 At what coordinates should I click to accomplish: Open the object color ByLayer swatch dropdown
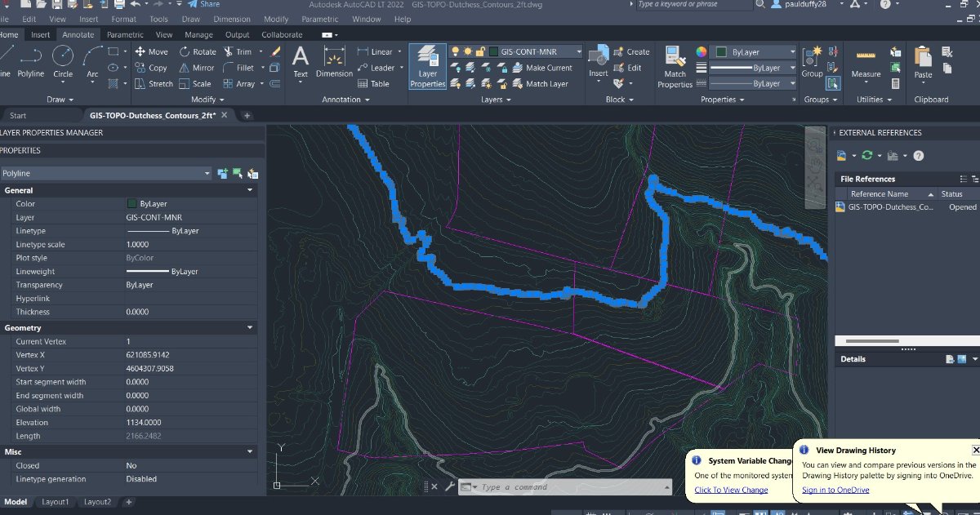tap(753, 52)
